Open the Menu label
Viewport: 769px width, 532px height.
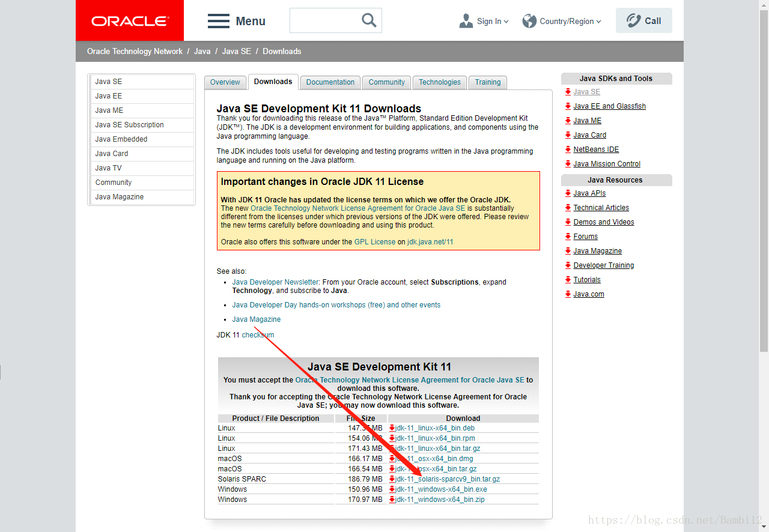[x=251, y=21]
